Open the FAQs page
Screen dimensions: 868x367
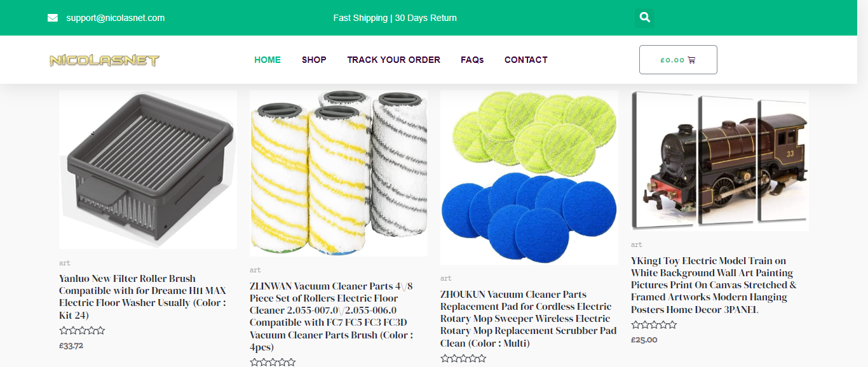pos(472,60)
